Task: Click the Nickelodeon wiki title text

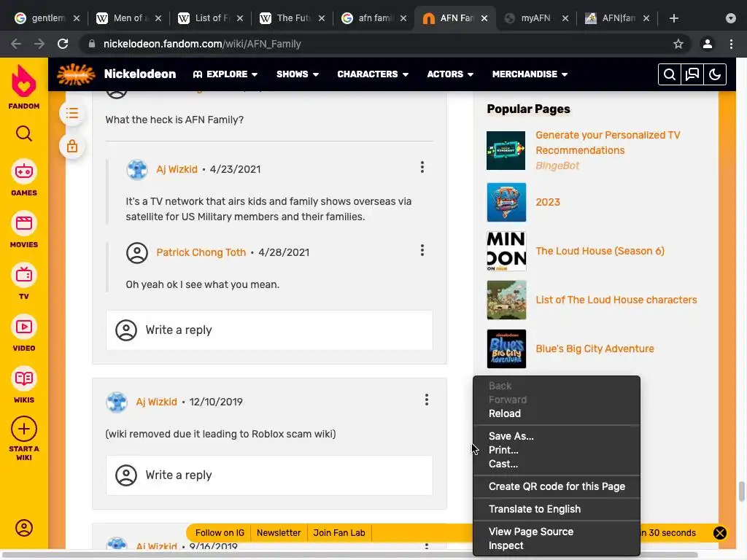Action: click(x=139, y=74)
